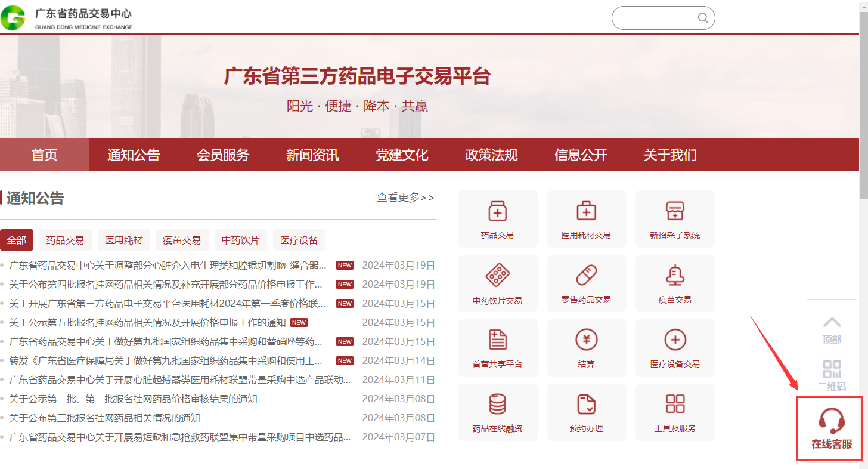Click the 新招采子系统 icon

pos(675,211)
